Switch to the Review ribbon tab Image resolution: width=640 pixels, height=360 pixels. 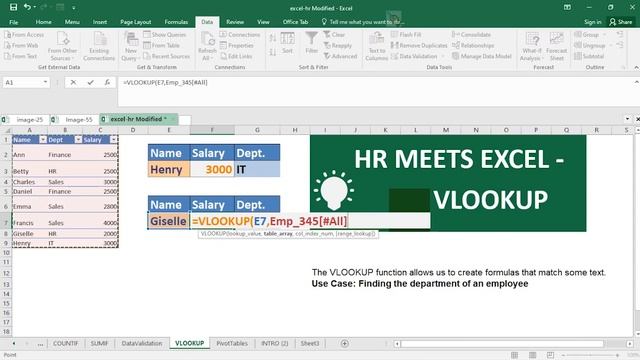[235, 22]
